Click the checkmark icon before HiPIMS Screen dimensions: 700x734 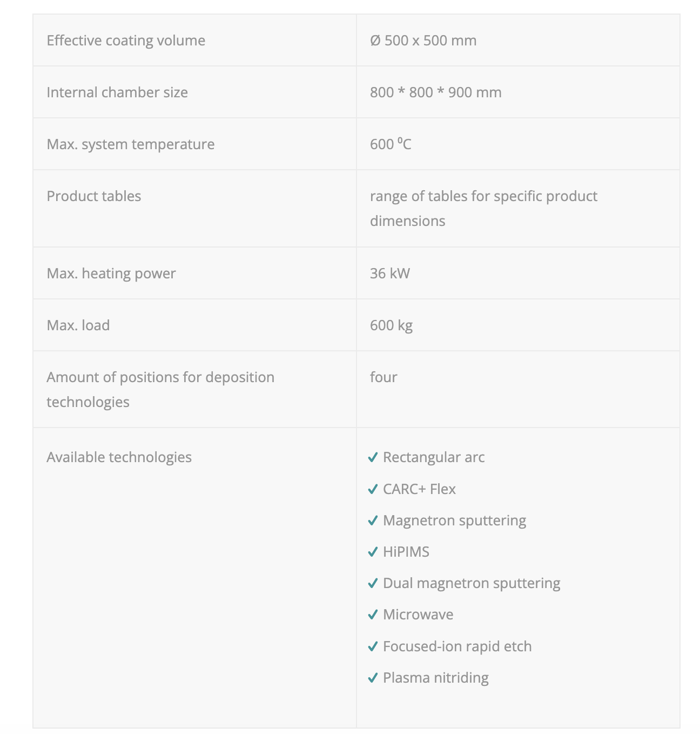point(373,552)
